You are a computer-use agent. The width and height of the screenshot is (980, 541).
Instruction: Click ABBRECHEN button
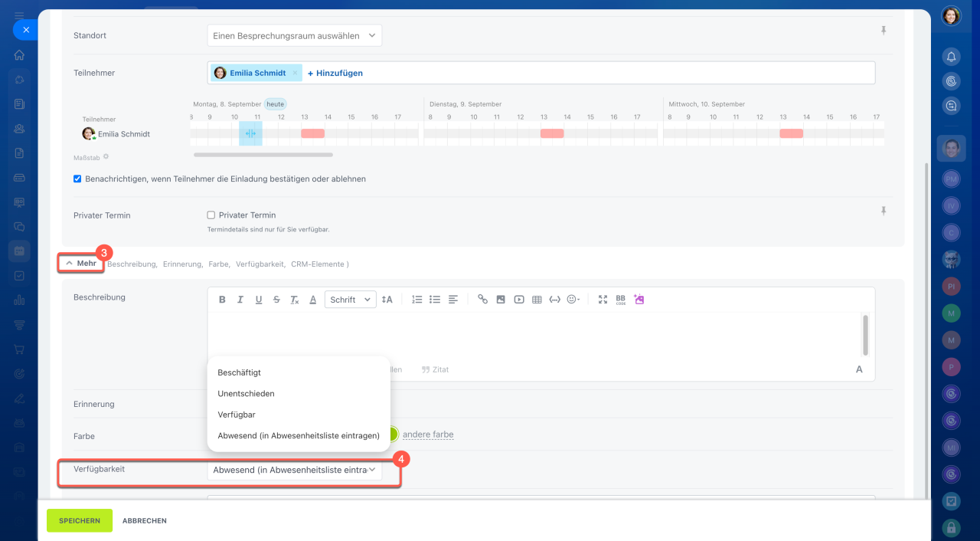pos(145,520)
